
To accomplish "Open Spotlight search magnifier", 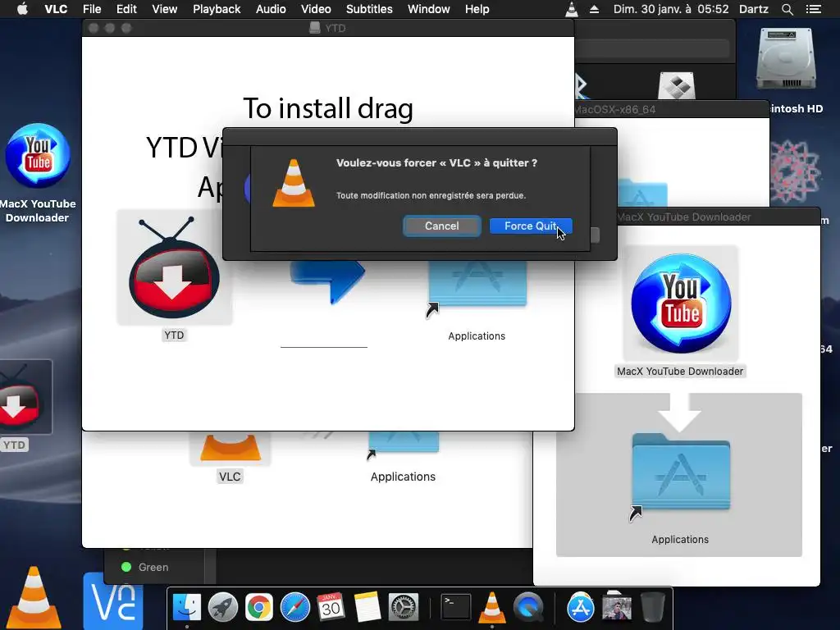I will point(787,9).
